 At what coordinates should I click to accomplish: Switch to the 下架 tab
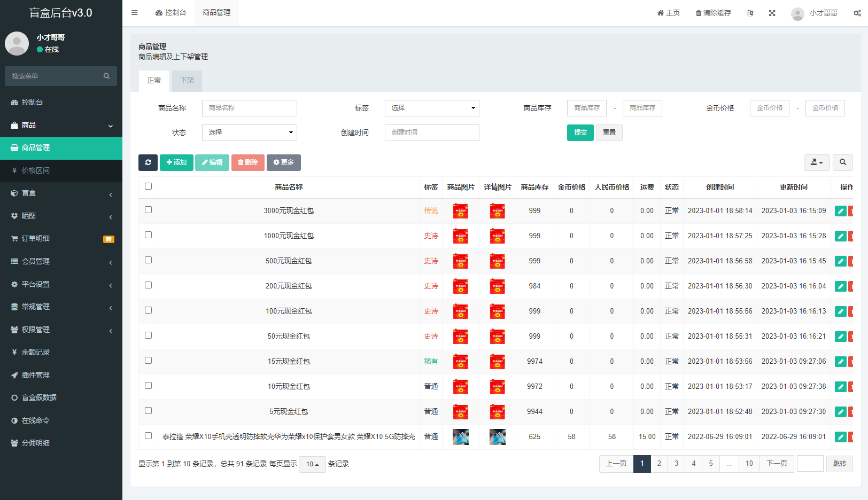click(x=187, y=81)
